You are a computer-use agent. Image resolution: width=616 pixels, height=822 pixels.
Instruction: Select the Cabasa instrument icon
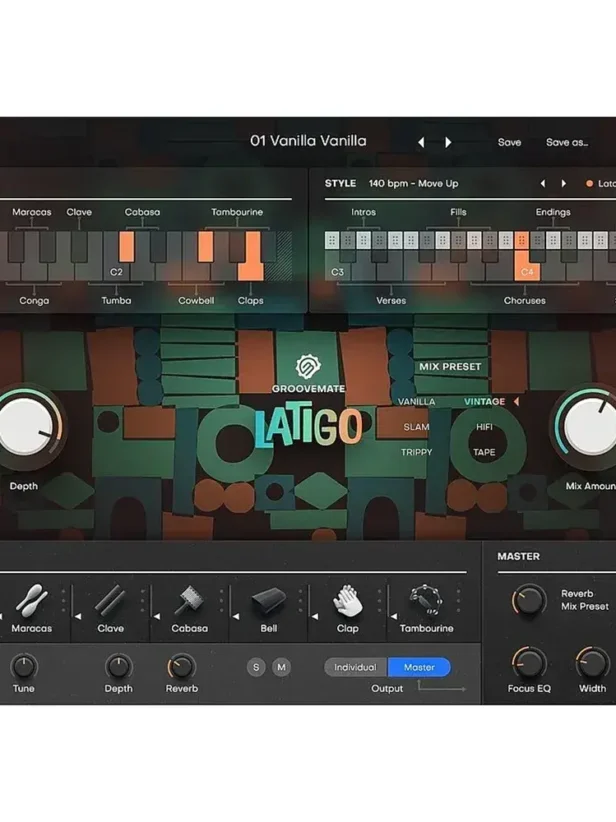[189, 601]
